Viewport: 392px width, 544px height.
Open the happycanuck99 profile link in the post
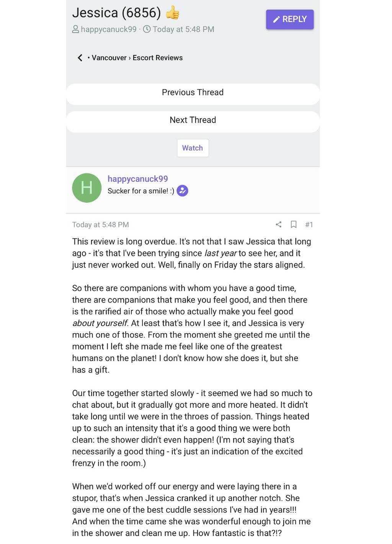tap(138, 179)
